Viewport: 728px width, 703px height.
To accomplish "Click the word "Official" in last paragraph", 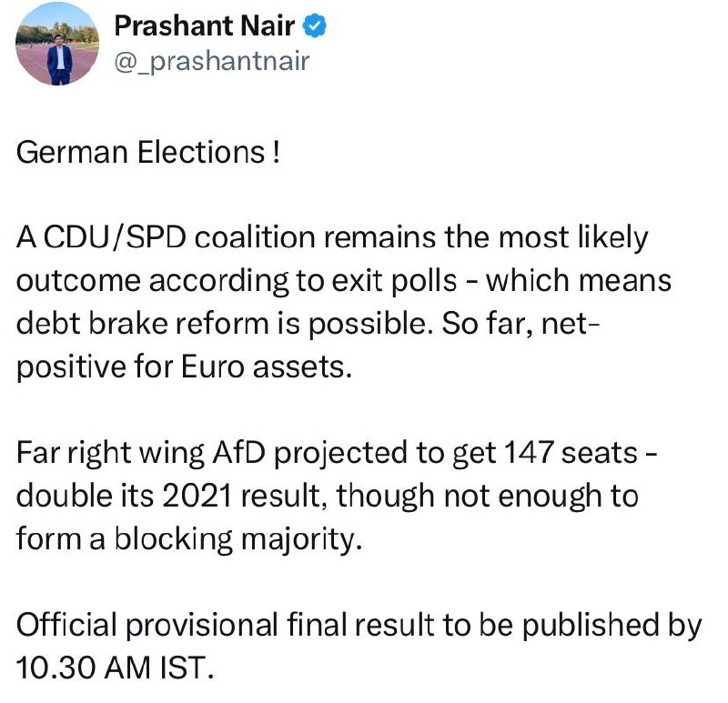I will [x=66, y=625].
